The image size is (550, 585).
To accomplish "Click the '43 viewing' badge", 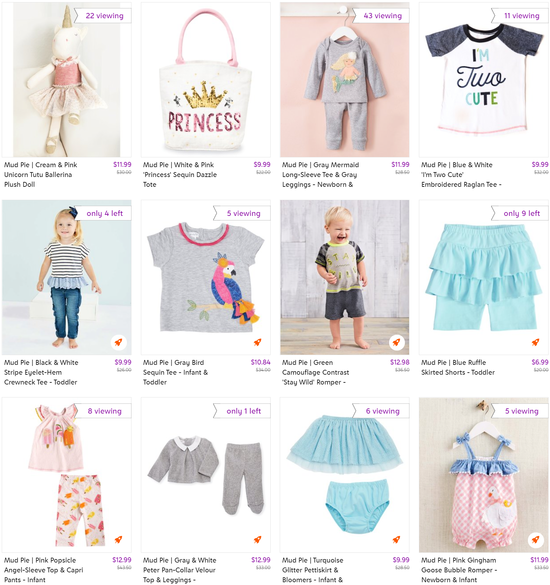I will pyautogui.click(x=381, y=16).
